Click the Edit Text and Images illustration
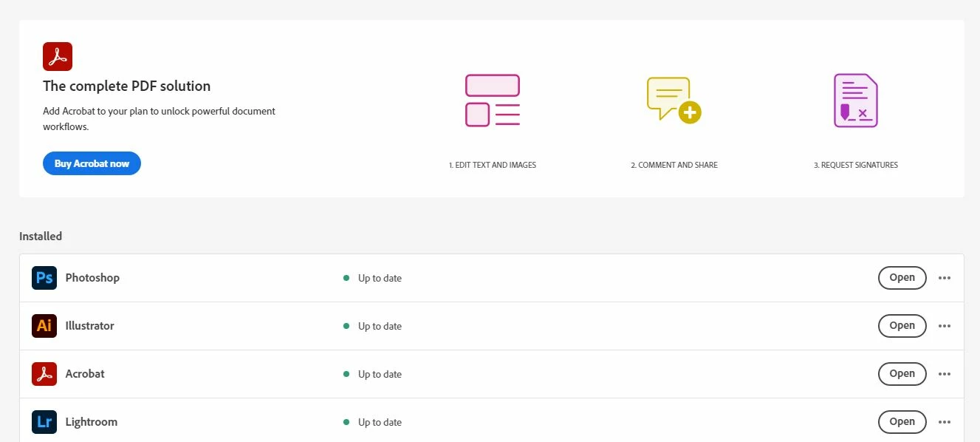This screenshot has width=980, height=442. tap(493, 101)
